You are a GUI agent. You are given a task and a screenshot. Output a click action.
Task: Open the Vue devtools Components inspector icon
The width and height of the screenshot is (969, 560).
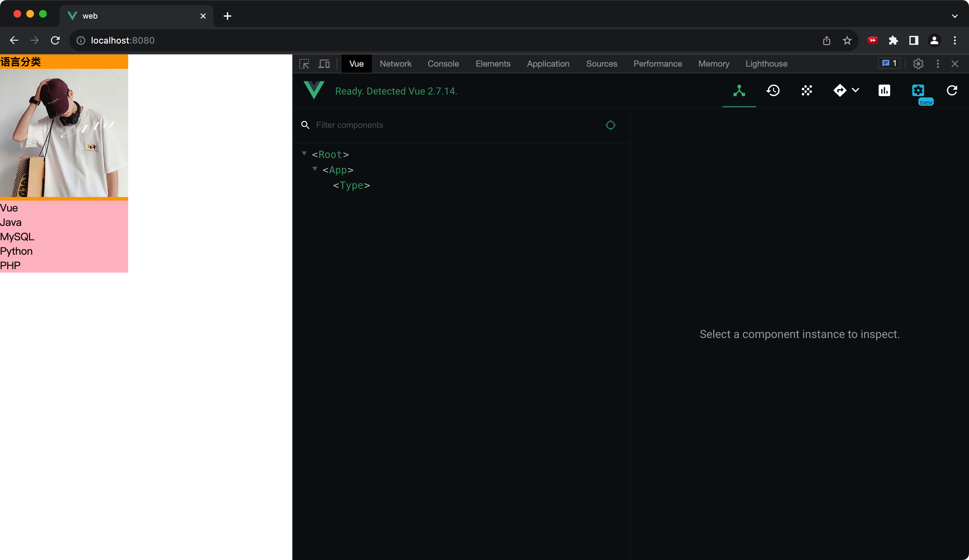(x=739, y=91)
